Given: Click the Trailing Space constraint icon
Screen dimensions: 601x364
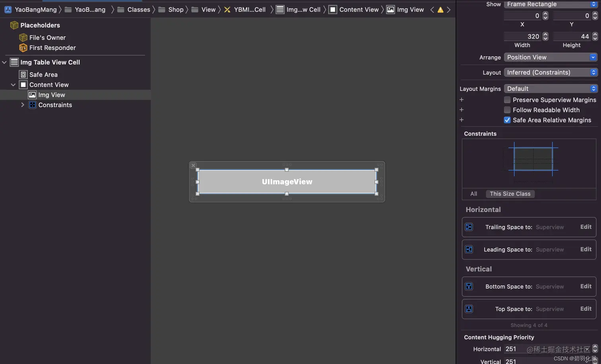Looking at the screenshot, I should 469,227.
